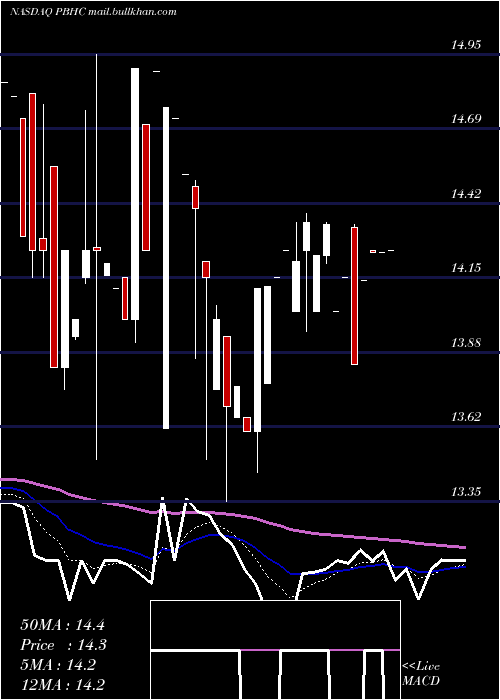Click the <<Live MACD label

(x=421, y=673)
